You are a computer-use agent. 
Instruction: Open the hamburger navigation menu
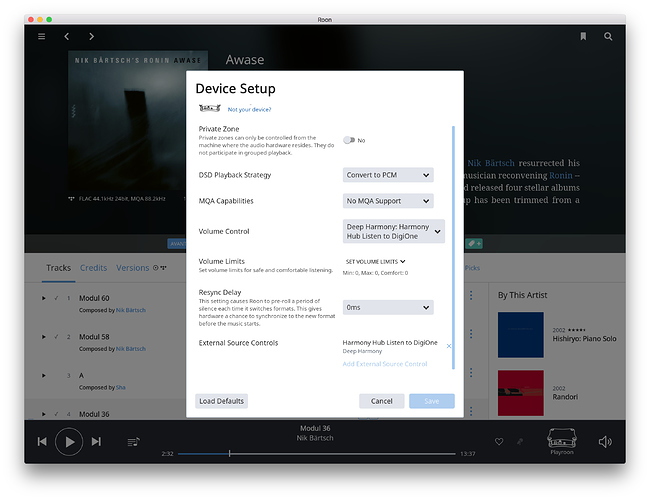(42, 37)
